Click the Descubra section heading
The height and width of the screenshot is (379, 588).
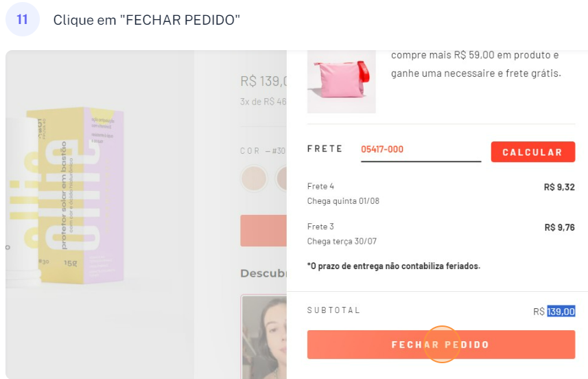263,273
